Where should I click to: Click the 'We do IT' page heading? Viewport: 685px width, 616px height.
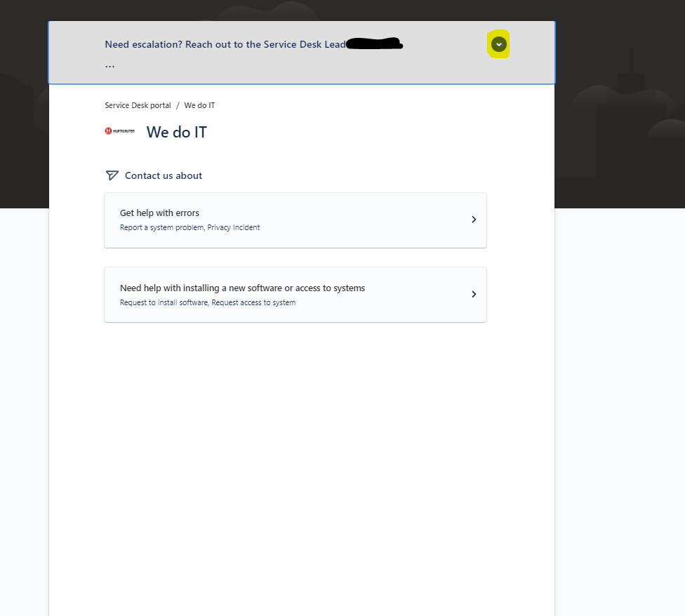point(176,132)
